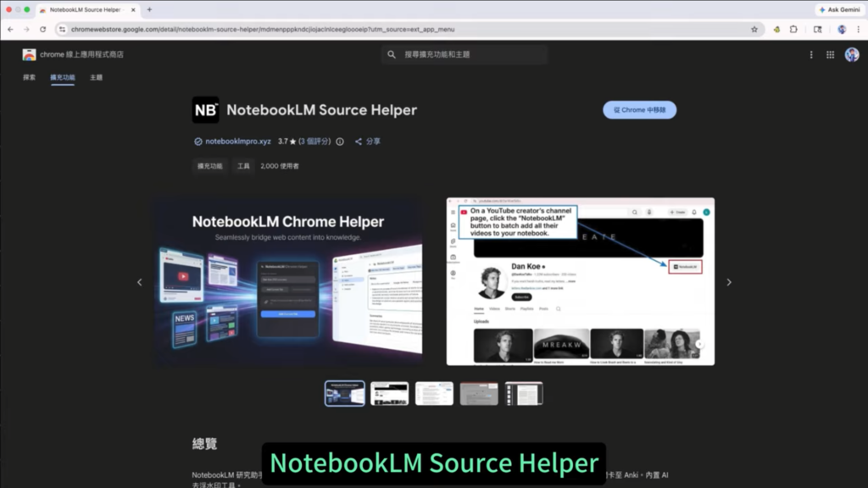The height and width of the screenshot is (488, 868).
Task: Open web store more options menu
Action: [811, 54]
